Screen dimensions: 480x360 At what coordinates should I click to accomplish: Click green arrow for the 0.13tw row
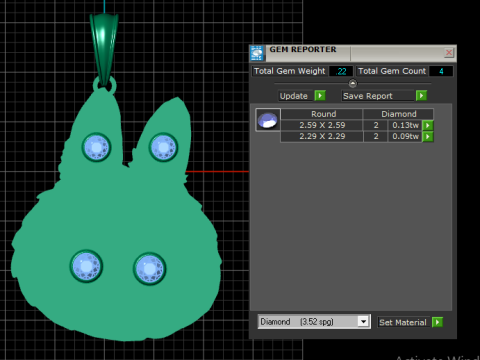(428, 125)
